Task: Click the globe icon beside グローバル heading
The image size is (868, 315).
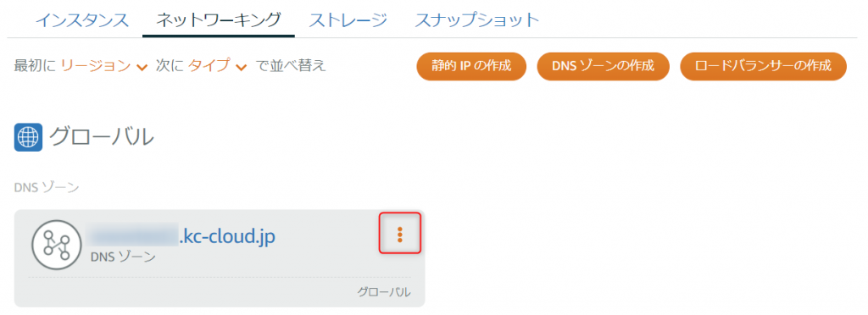Action: click(x=28, y=137)
